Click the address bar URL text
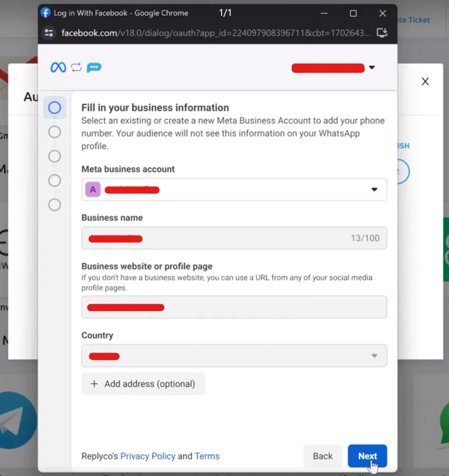449x476 pixels. point(216,33)
